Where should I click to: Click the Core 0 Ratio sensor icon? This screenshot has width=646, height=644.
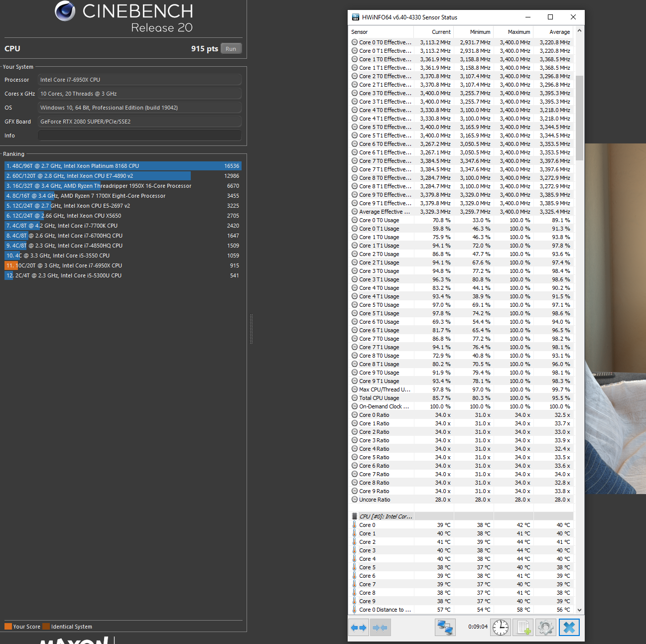pyautogui.click(x=355, y=415)
